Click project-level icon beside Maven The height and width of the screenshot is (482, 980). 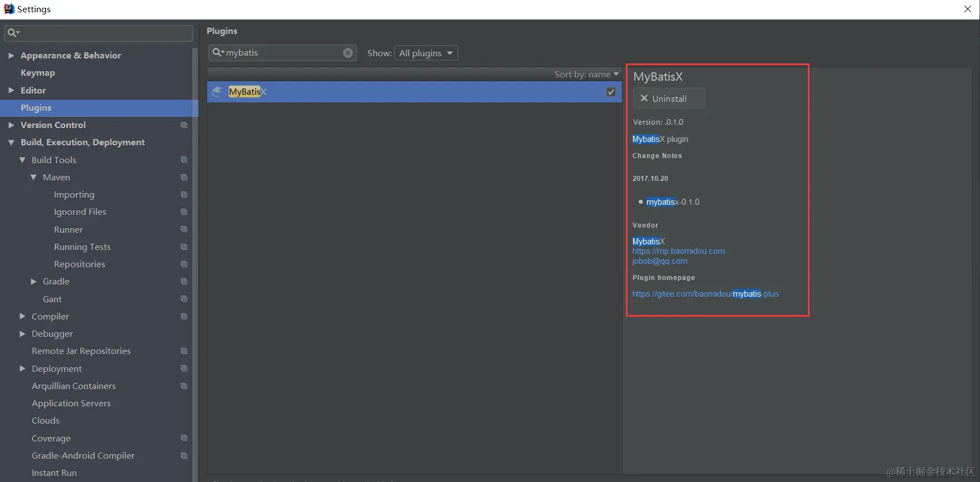pos(184,178)
